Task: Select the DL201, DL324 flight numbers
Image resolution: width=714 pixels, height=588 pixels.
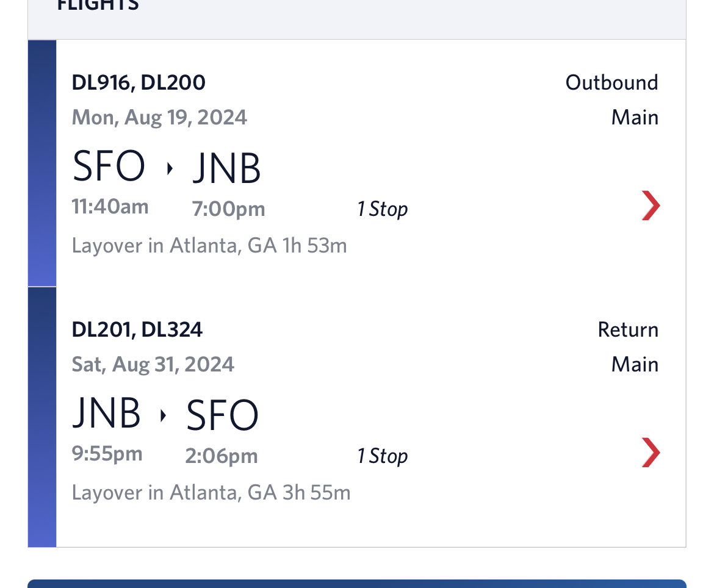Action: point(137,329)
